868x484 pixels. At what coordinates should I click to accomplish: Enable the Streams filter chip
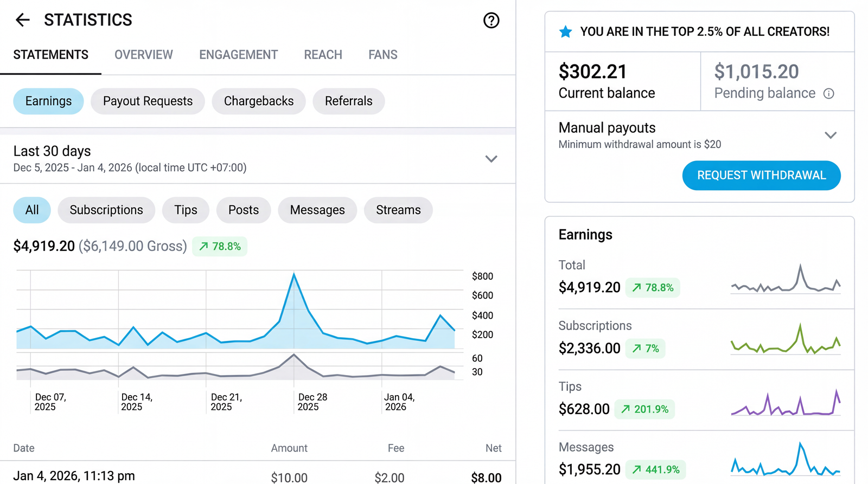(398, 210)
